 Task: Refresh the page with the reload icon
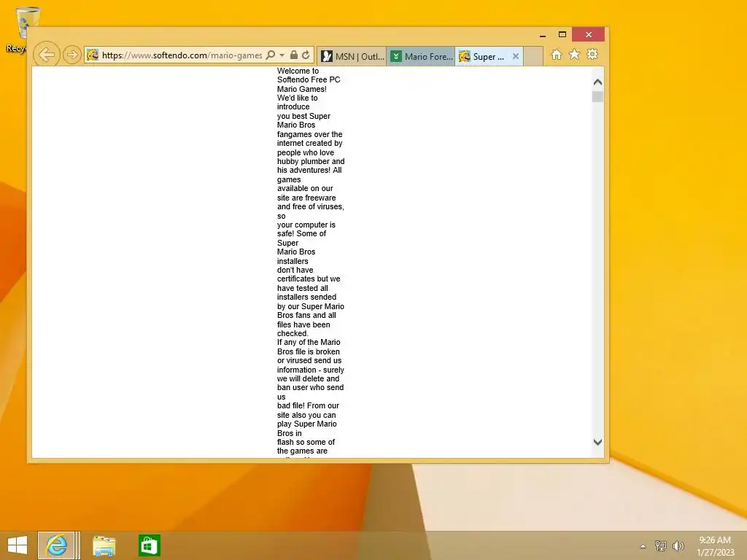click(306, 55)
